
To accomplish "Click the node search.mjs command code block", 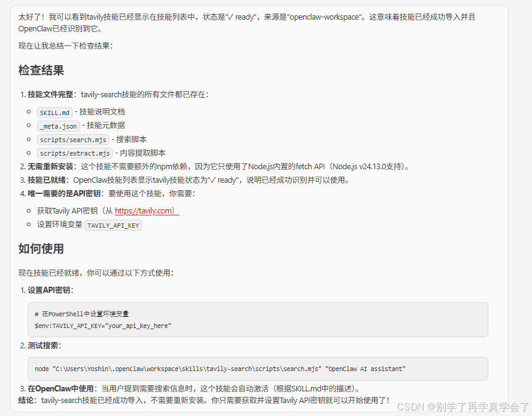I will point(258,369).
